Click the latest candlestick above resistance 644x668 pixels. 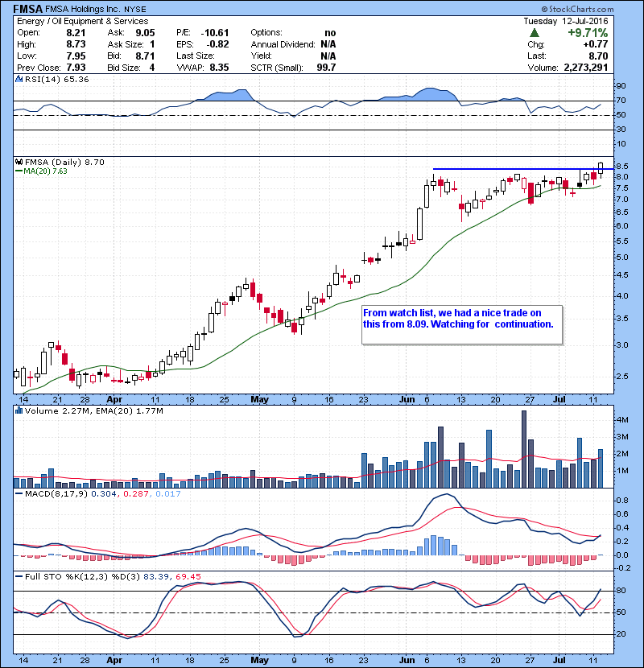tap(601, 170)
